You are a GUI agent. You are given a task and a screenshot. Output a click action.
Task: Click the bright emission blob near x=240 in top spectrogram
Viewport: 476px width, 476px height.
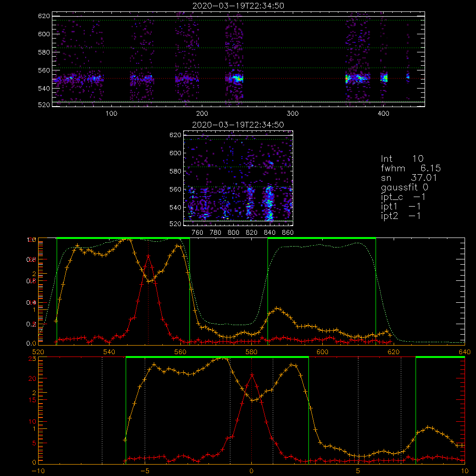(237, 79)
